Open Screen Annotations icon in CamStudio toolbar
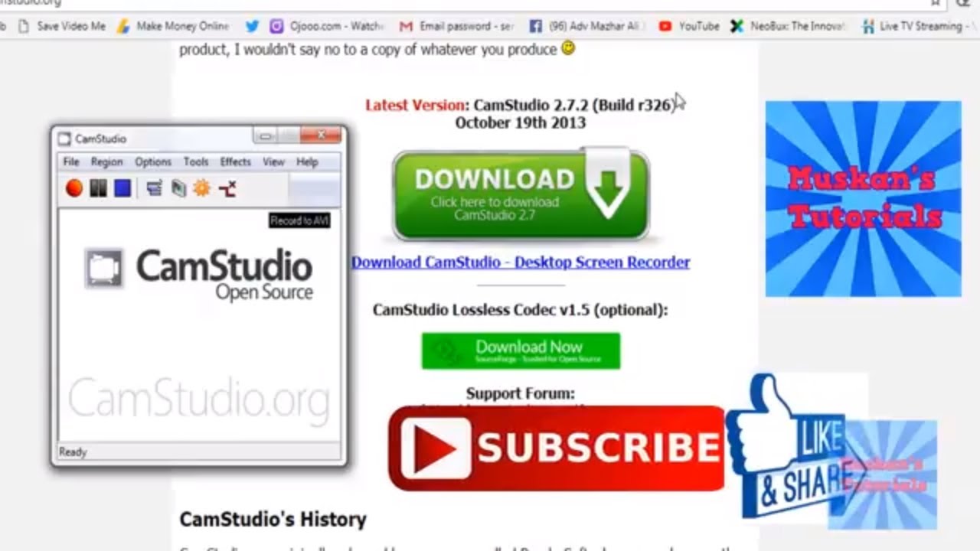This screenshot has width=980, height=551. pyautogui.click(x=178, y=187)
